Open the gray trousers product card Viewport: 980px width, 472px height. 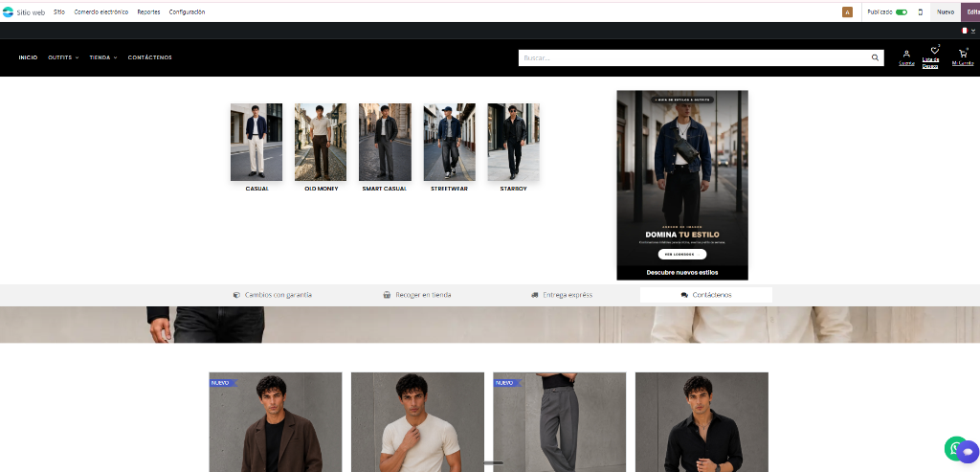(x=559, y=422)
